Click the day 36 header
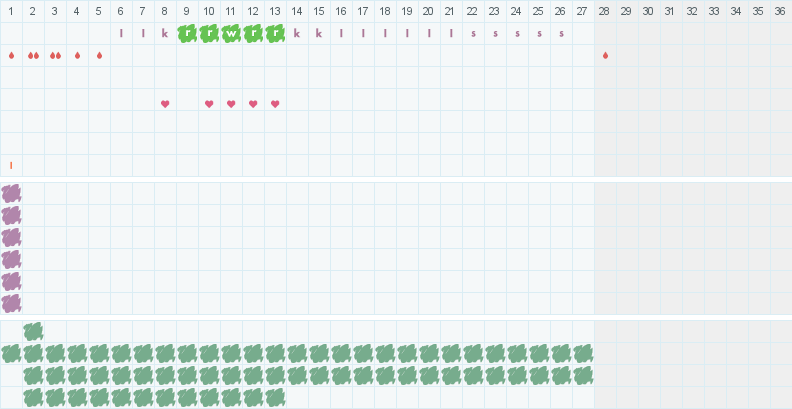 tap(781, 11)
